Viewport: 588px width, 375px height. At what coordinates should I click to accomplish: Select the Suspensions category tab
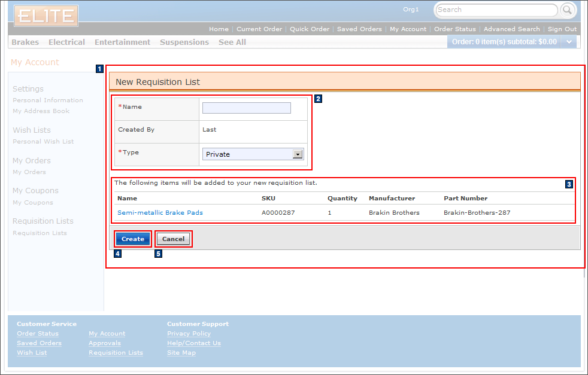pyautogui.click(x=184, y=42)
